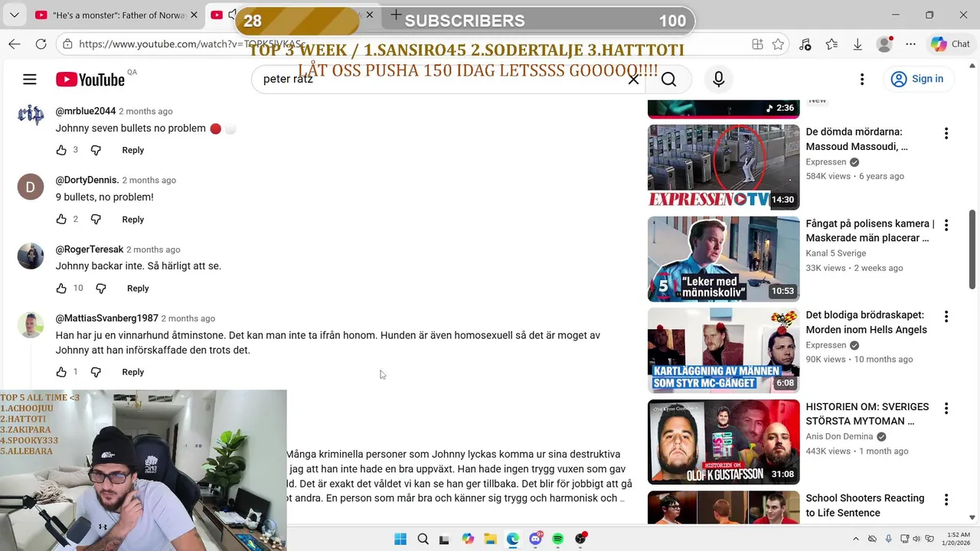Open @mrblue2044 channel avatar
Screen dimensions: 980x551
point(31,115)
